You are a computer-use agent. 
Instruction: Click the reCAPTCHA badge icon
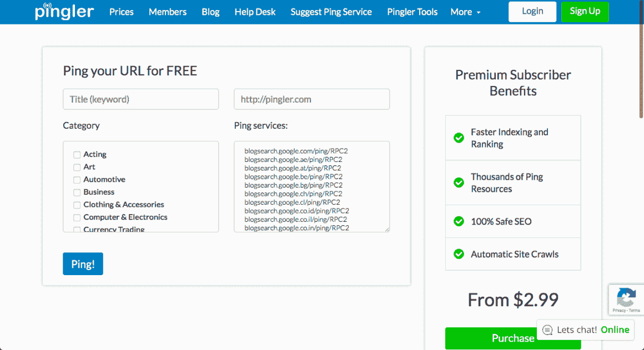pyautogui.click(x=626, y=299)
